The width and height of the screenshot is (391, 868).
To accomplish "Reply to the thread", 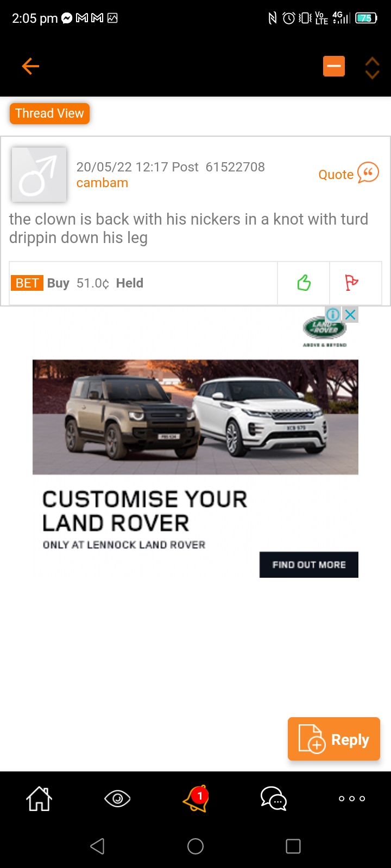I will 334,739.
